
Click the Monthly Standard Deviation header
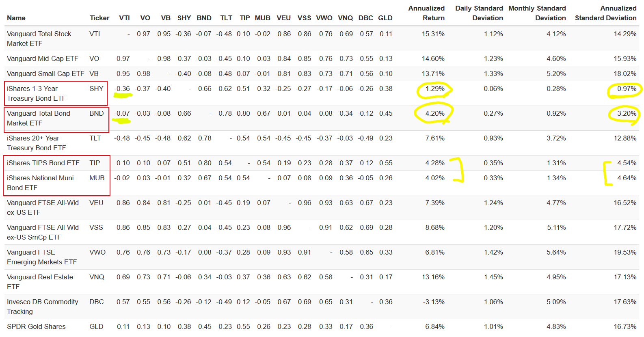pyautogui.click(x=537, y=13)
